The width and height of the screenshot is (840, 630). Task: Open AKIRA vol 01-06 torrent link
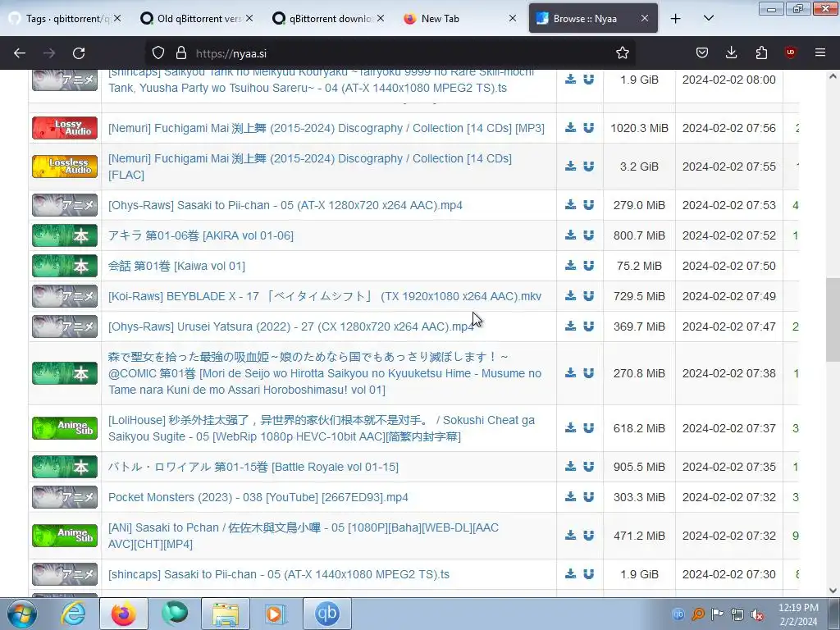point(201,235)
